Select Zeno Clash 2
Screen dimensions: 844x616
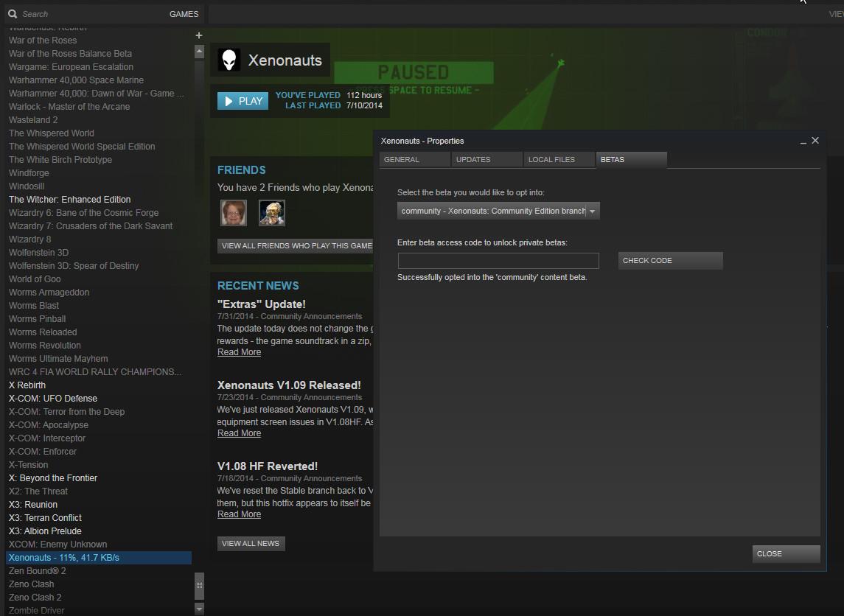[35, 597]
